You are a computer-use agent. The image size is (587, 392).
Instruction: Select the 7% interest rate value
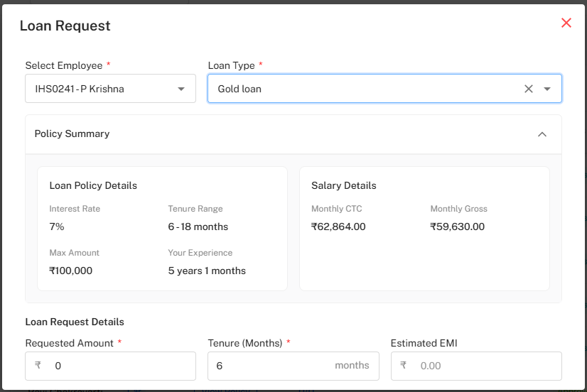point(57,227)
